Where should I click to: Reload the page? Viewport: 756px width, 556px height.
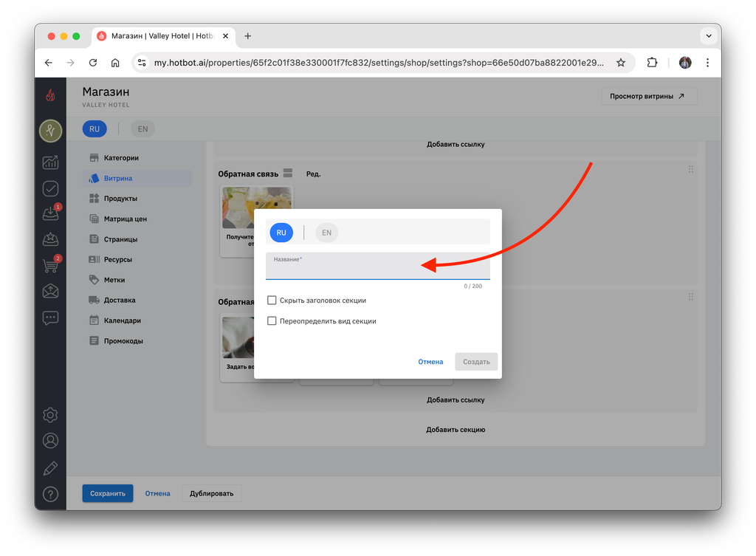(93, 63)
